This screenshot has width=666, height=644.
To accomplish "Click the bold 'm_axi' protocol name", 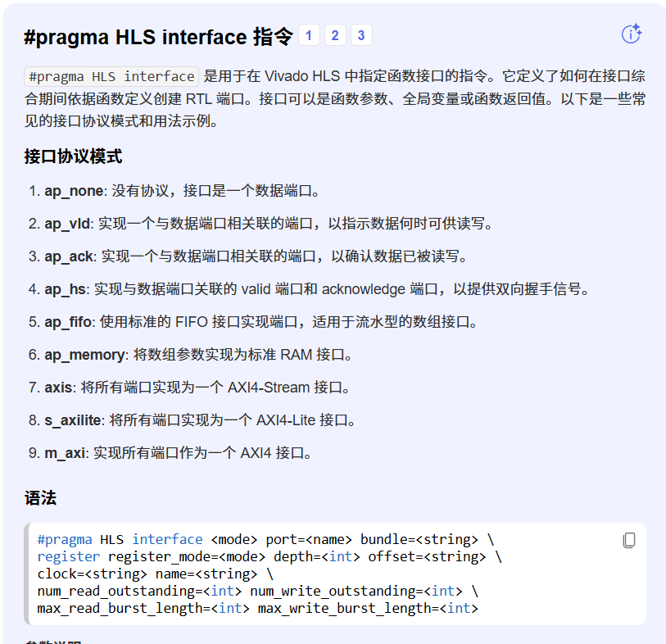I will click(x=63, y=452).
